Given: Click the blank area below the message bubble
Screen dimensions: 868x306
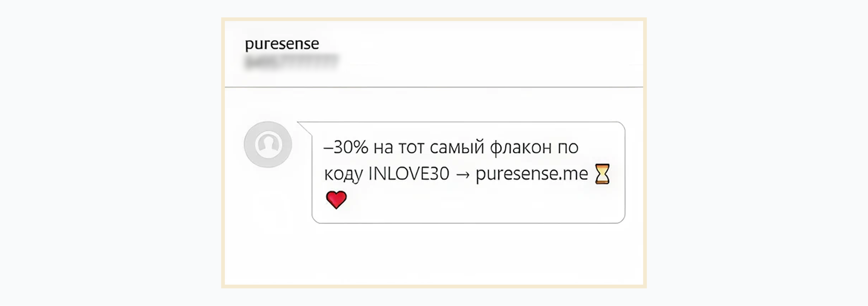Looking at the screenshot, I should (434, 253).
